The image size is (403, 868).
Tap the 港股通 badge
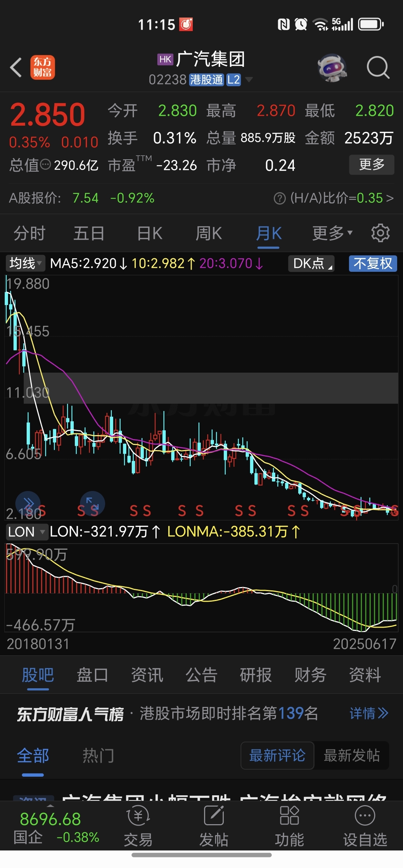coord(206,80)
